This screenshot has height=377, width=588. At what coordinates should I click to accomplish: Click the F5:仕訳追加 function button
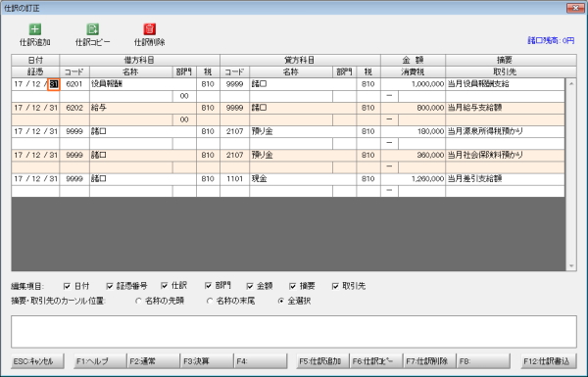(322, 361)
